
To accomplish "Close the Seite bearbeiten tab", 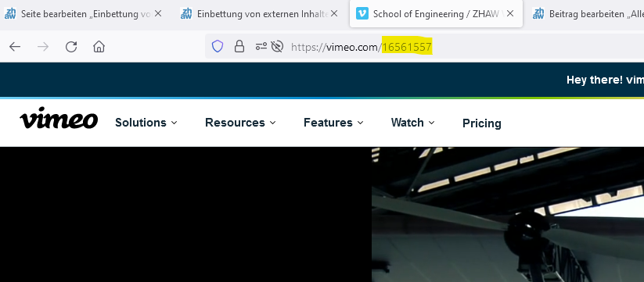I will tap(158, 13).
